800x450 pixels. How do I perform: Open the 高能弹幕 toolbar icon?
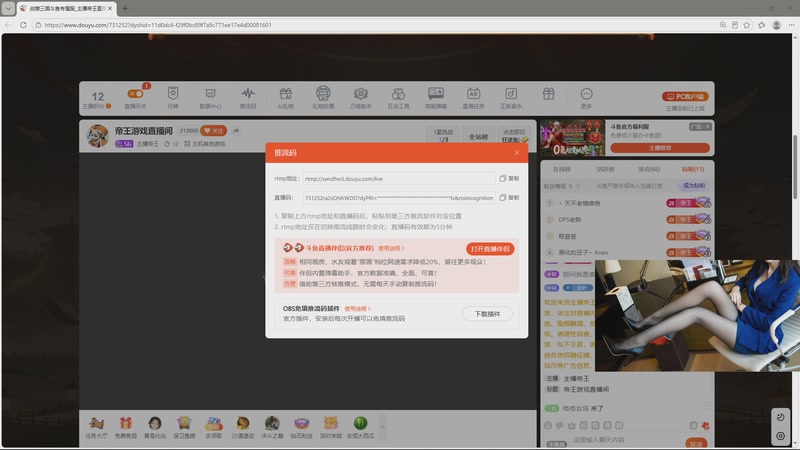pyautogui.click(x=436, y=97)
